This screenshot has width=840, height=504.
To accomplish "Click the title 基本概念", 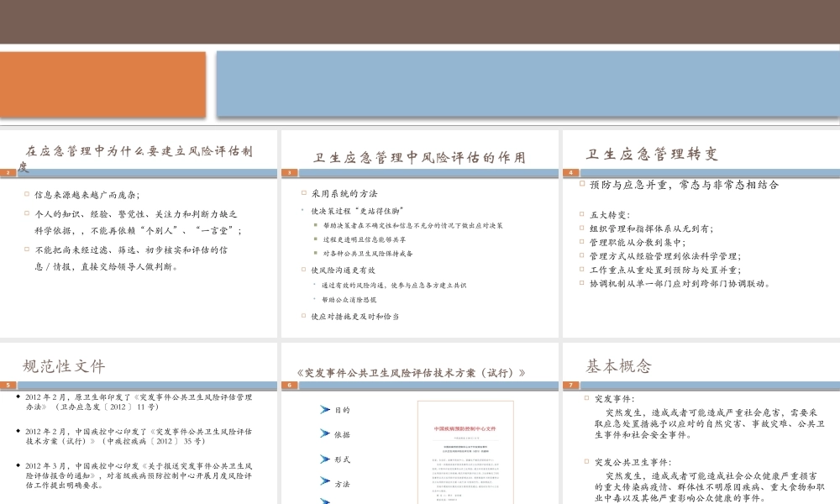I will 619,366.
